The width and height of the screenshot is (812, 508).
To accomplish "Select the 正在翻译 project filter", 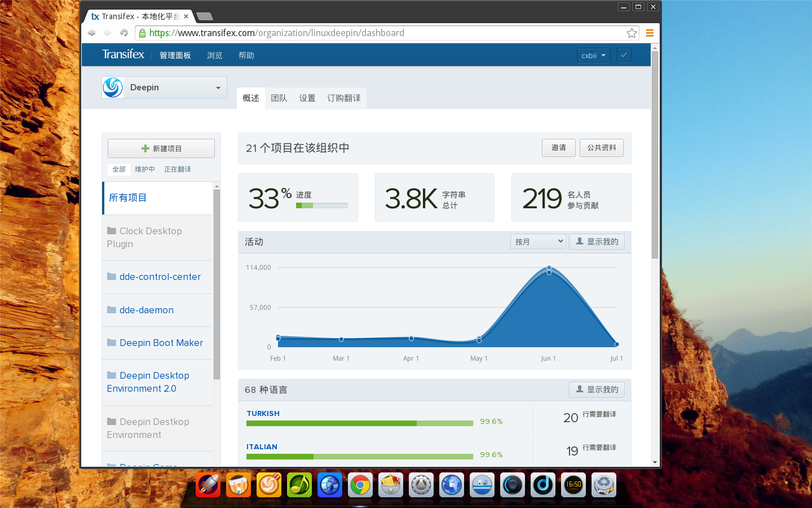I will click(178, 169).
